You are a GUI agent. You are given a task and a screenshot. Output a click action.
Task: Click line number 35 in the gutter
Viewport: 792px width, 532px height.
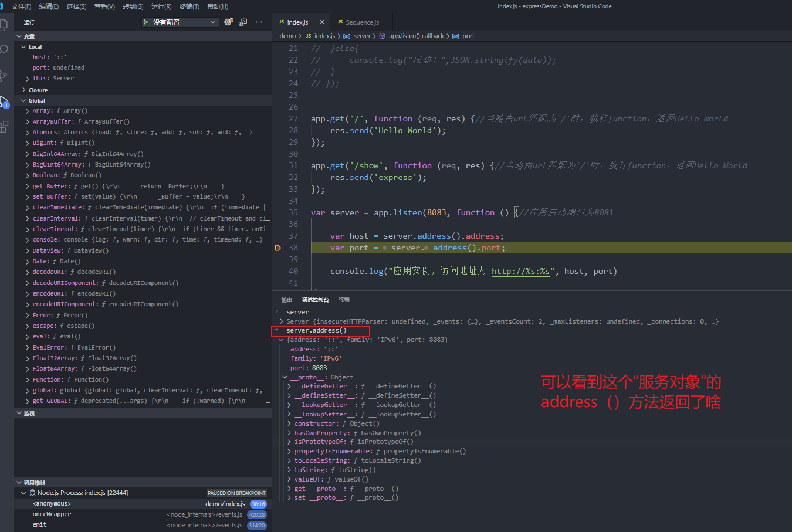pyautogui.click(x=293, y=213)
